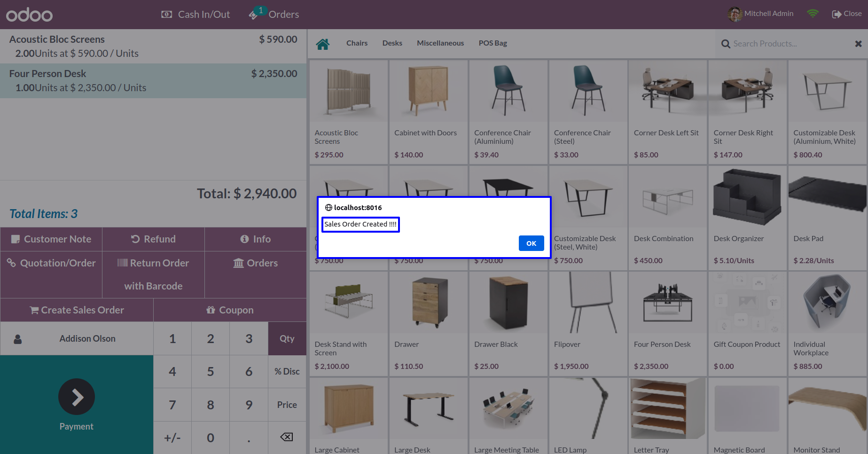Click OK in the Sales Order Created dialog
This screenshot has width=868, height=454.
(x=531, y=243)
